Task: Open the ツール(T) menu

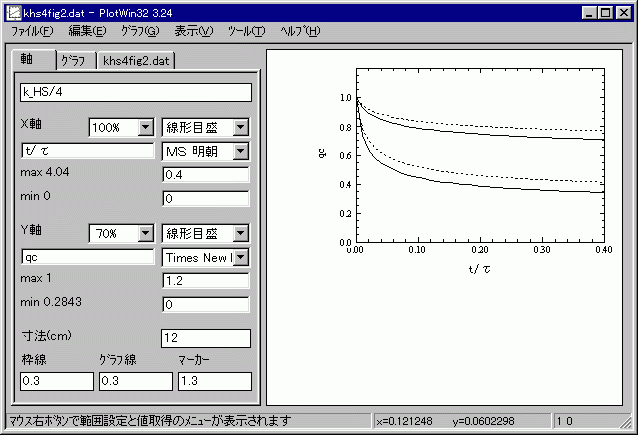Action: [x=246, y=31]
